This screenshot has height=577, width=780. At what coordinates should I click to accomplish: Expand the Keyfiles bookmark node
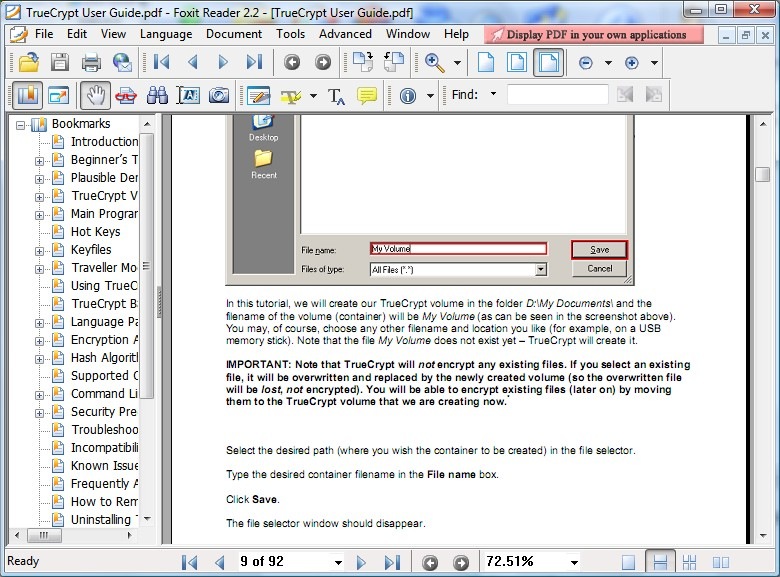coord(39,251)
